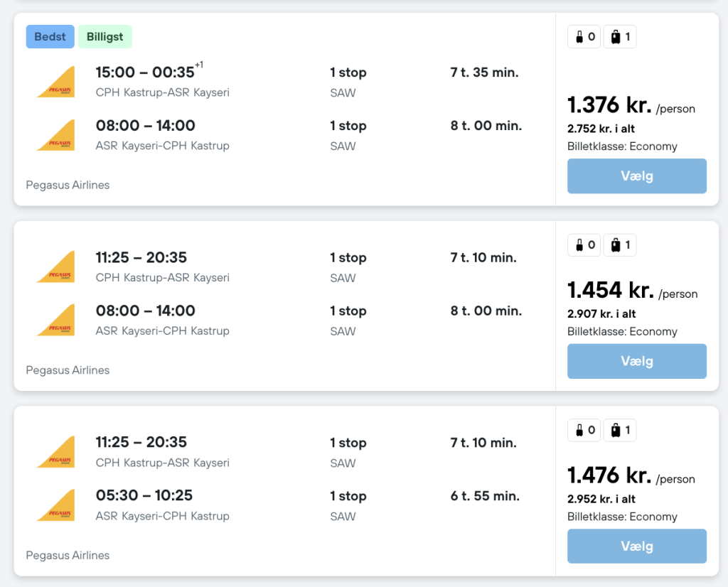Click Pegasus logo on first card's return flight
Screen dimensions: 728x587
point(56,135)
